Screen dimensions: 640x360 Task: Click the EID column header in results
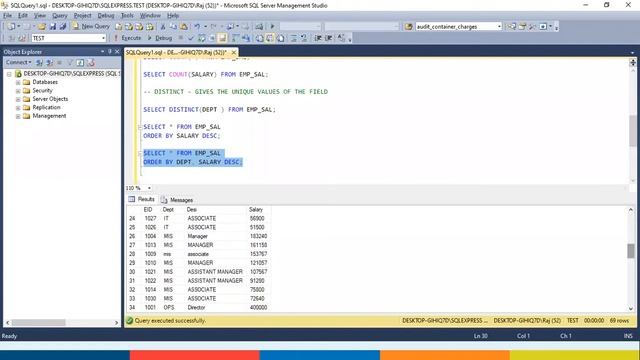pyautogui.click(x=148, y=209)
